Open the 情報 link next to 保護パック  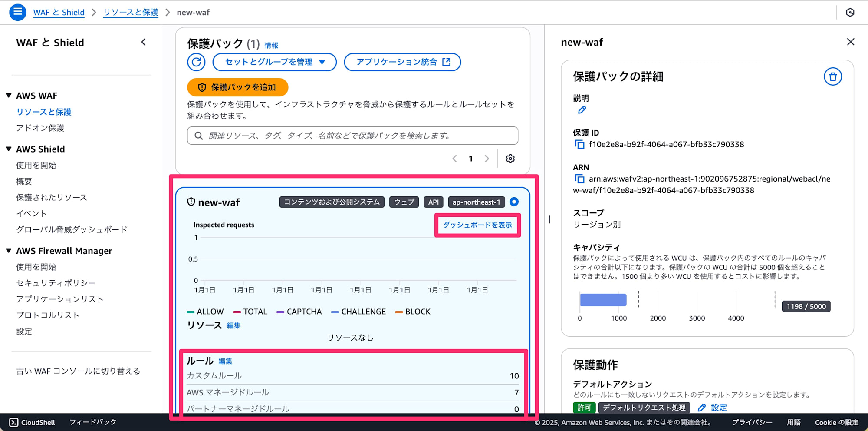(271, 45)
